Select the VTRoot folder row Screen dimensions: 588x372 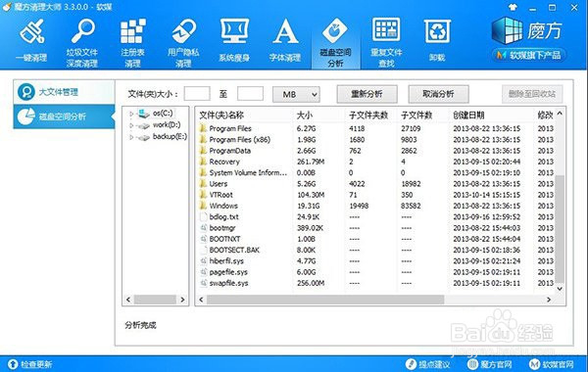[x=375, y=195]
